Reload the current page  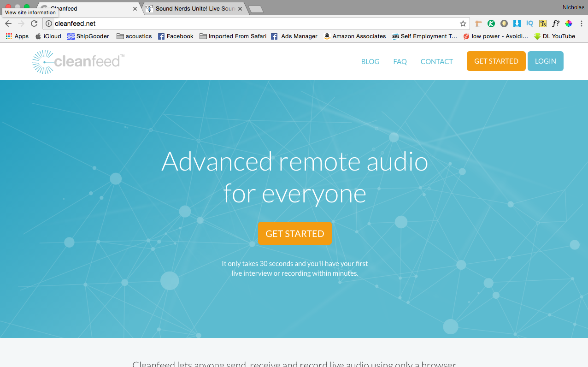tap(34, 23)
